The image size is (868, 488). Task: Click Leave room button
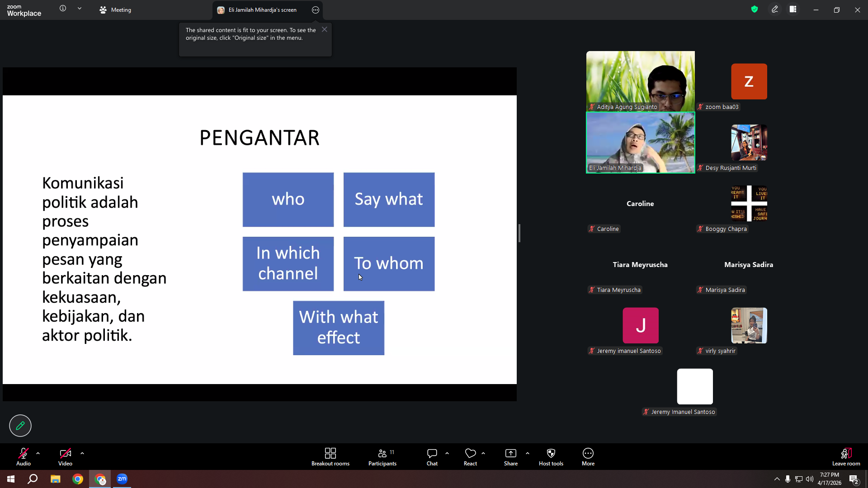[846, 457]
